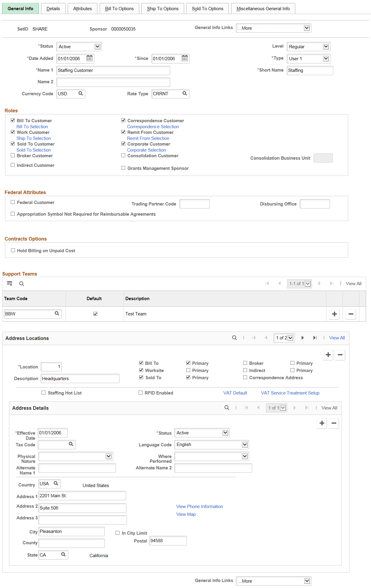The height and width of the screenshot is (588, 371).
Task: Open the VAT Default link
Action: (x=235, y=393)
